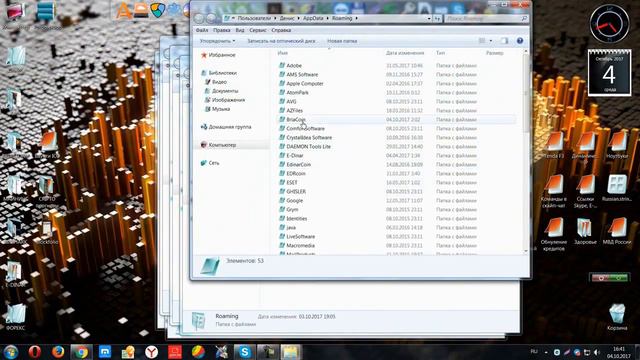Open the Упорядочить dropdown

(217, 41)
